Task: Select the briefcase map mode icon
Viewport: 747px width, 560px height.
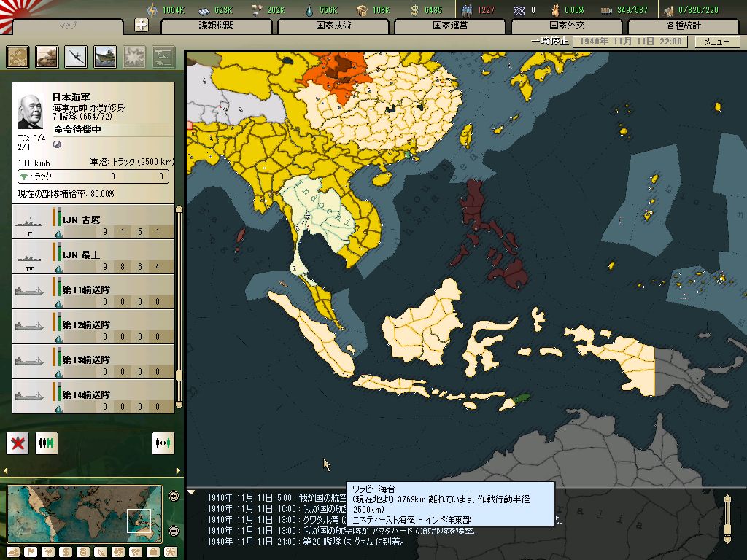Action: click(x=153, y=553)
